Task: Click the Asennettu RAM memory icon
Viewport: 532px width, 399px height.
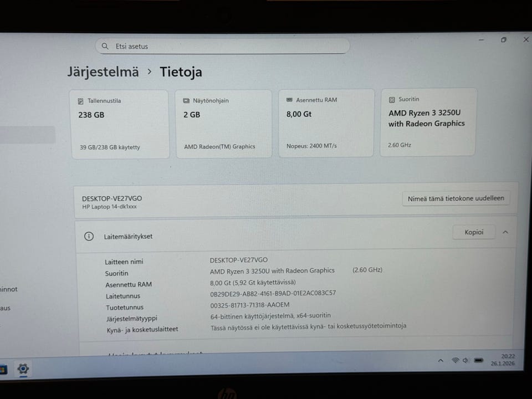Action: pos(289,100)
